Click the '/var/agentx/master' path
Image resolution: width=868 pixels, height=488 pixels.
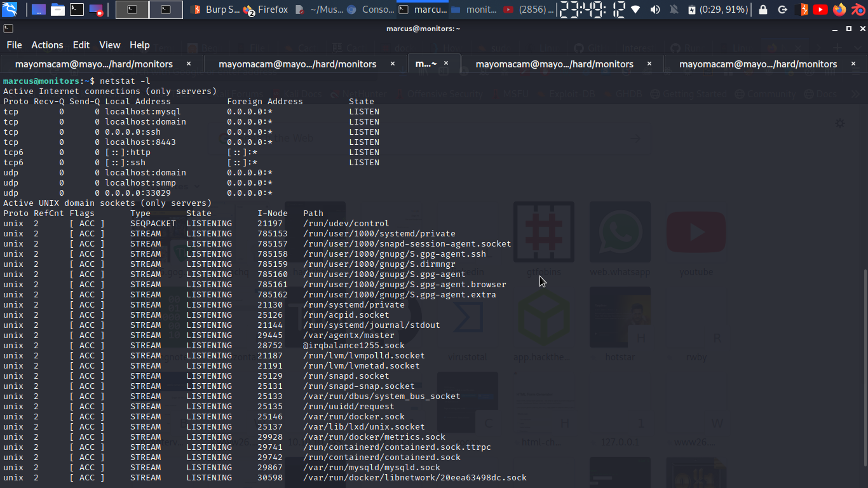pos(349,335)
